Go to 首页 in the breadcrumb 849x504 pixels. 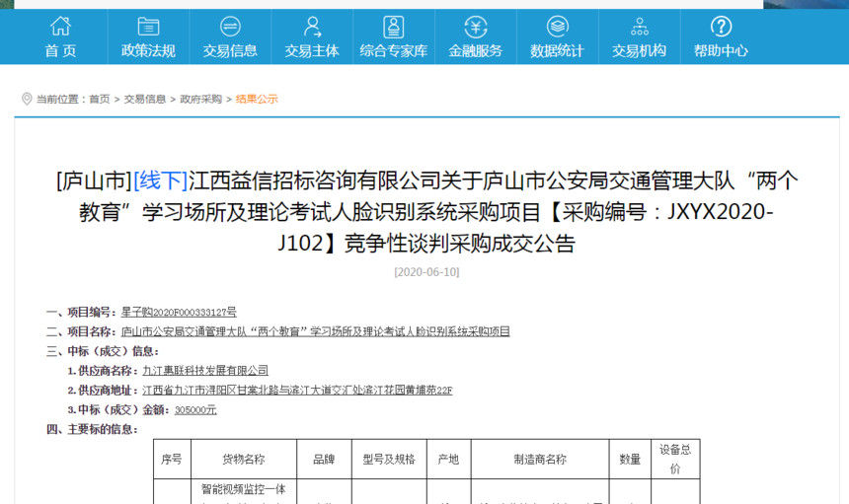pyautogui.click(x=100, y=99)
